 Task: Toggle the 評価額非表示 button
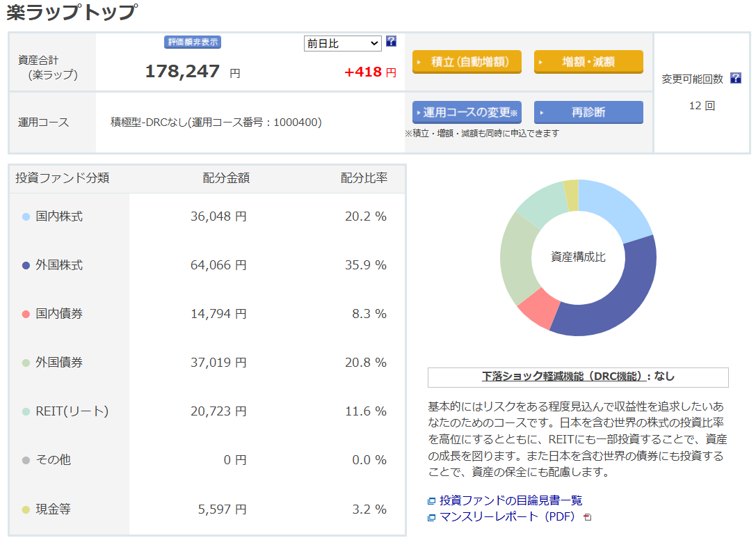click(x=193, y=42)
